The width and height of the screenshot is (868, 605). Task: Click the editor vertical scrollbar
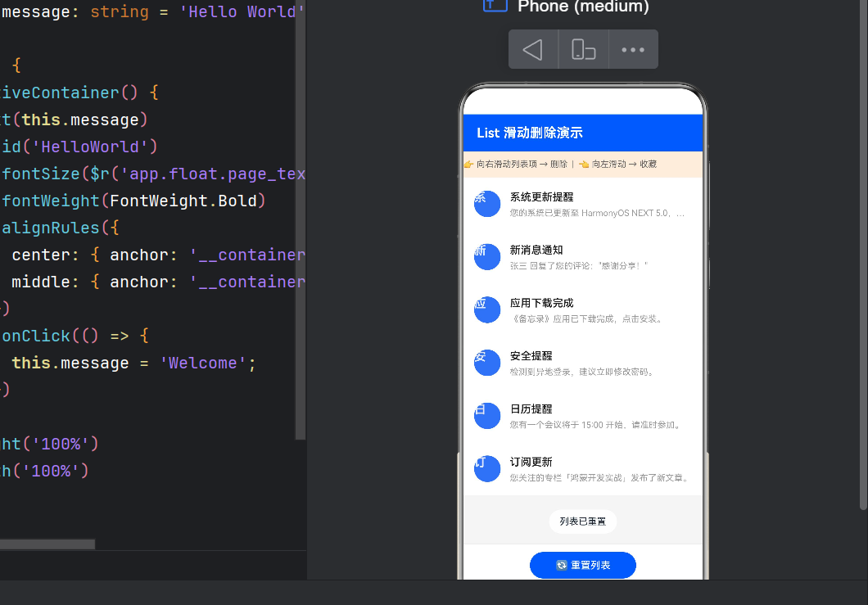pos(301,219)
